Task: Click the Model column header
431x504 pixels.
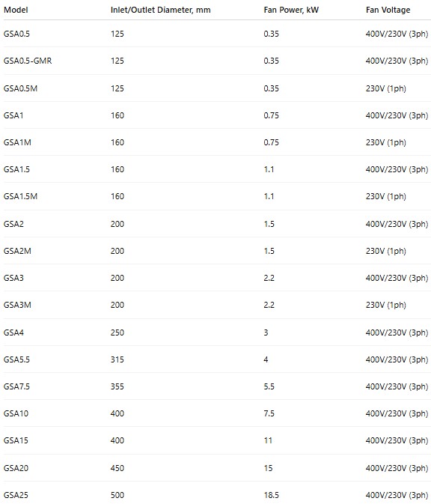Action: pos(16,10)
